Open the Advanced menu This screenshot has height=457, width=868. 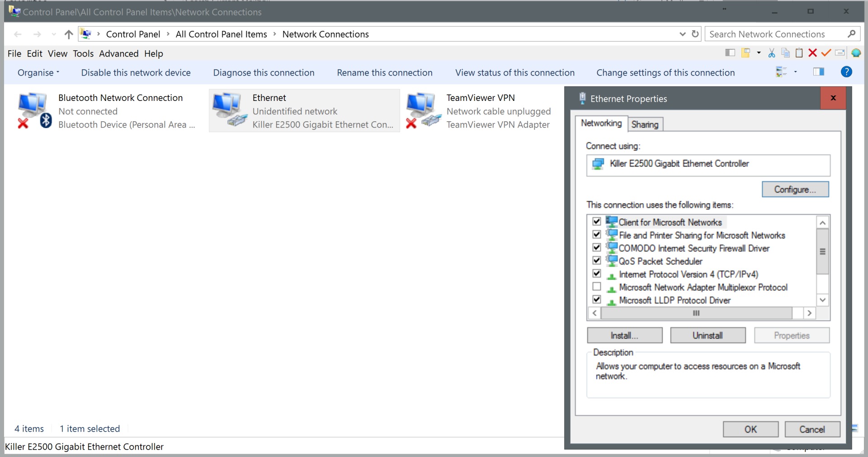tap(119, 53)
